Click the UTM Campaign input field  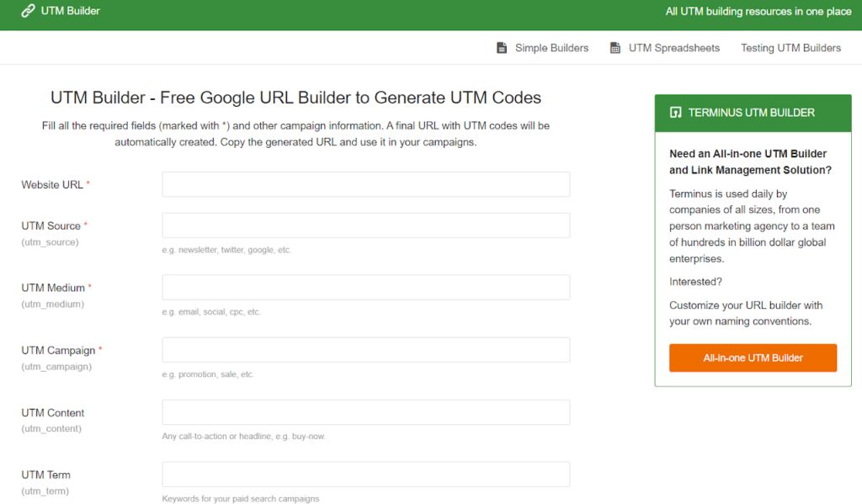tap(364, 350)
